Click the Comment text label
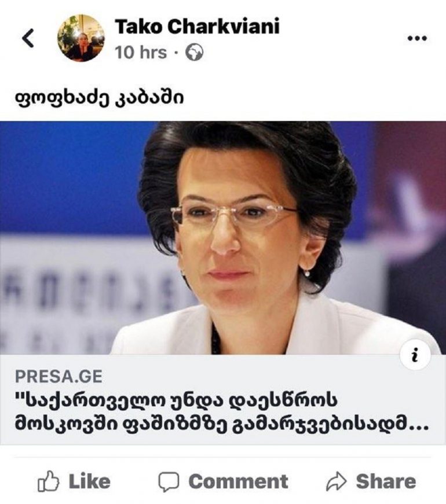This screenshot has height=504, width=446. [238, 481]
